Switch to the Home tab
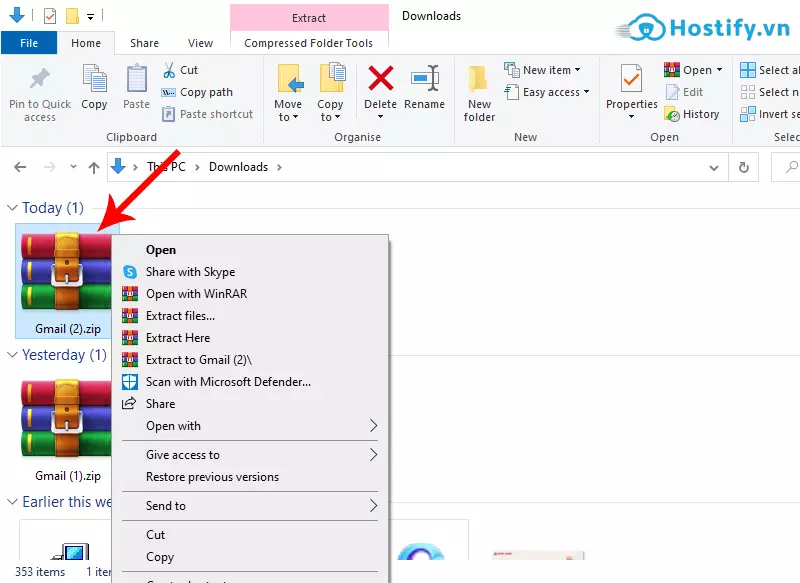Screen dimensions: 800x583 click(x=86, y=43)
